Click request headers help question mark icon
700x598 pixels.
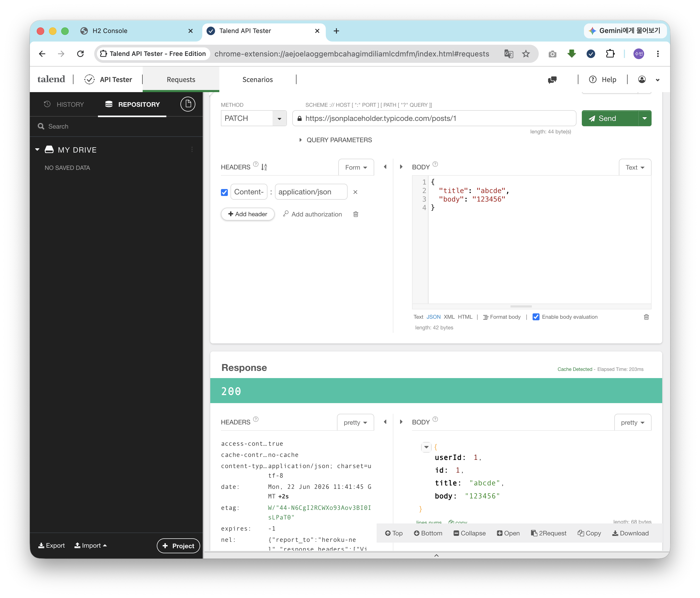(x=256, y=164)
